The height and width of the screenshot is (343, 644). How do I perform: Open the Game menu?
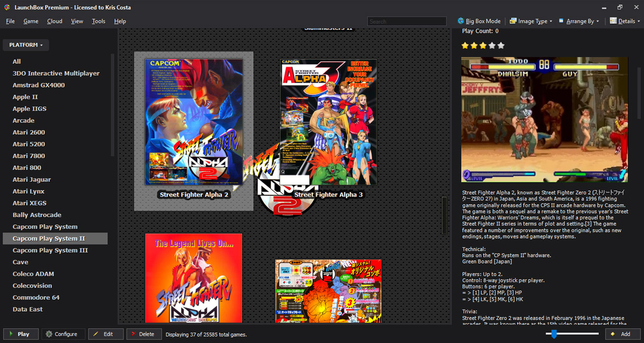tap(31, 21)
